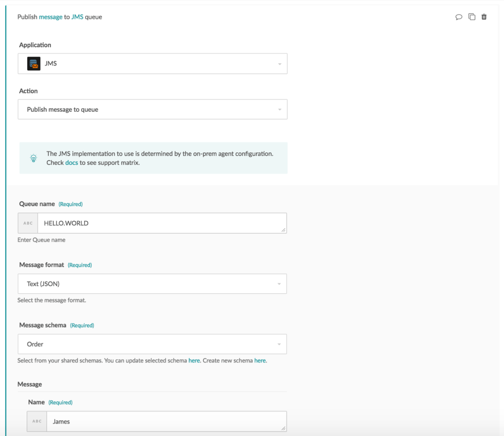Click the docs link in hint
Viewport: 504px width, 436px height.
72,163
